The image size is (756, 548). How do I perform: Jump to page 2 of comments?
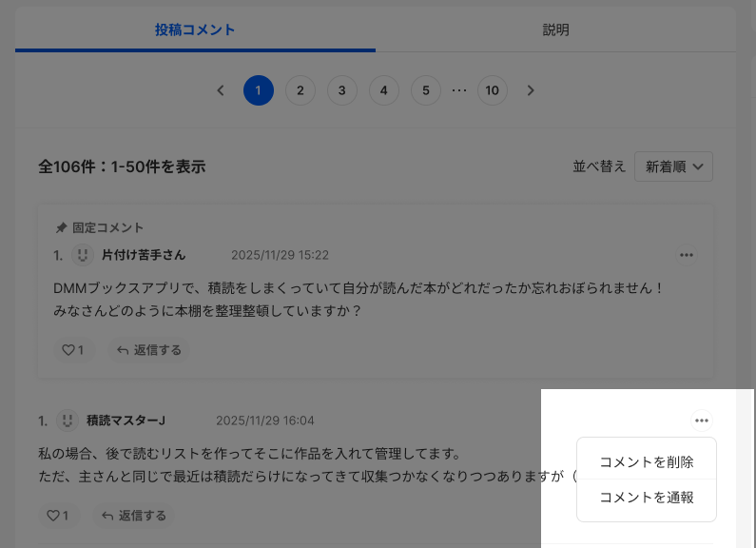pyautogui.click(x=300, y=90)
